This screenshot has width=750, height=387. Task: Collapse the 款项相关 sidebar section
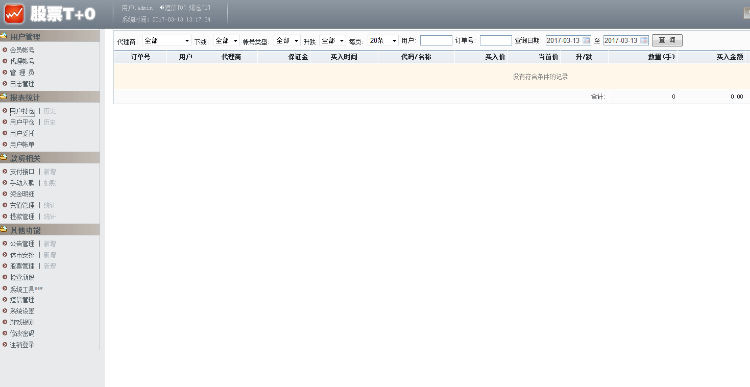coord(50,158)
